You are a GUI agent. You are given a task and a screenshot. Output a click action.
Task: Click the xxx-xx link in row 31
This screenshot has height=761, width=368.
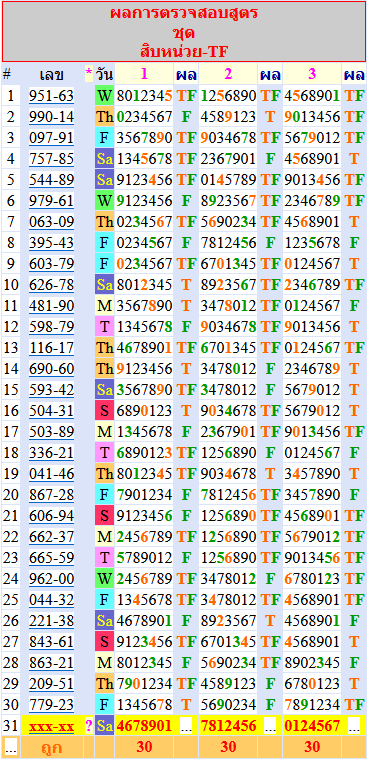51,727
